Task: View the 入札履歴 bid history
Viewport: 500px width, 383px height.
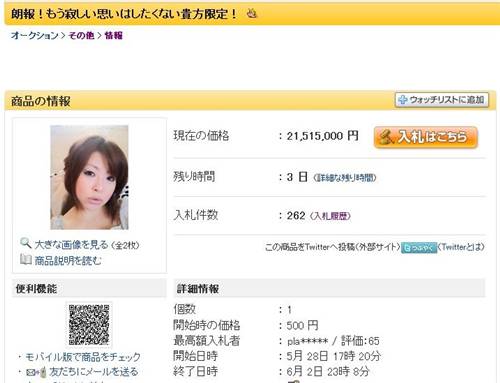Action: pyautogui.click(x=330, y=216)
